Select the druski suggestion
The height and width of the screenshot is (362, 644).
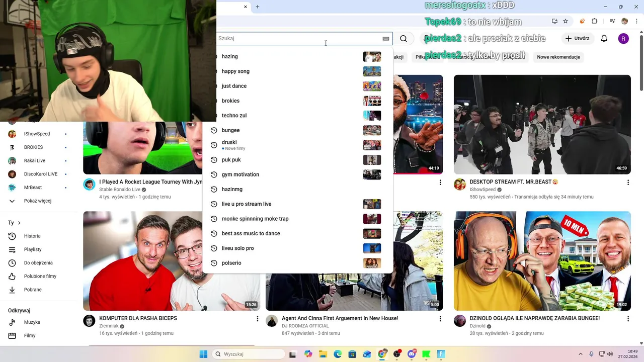click(297, 145)
